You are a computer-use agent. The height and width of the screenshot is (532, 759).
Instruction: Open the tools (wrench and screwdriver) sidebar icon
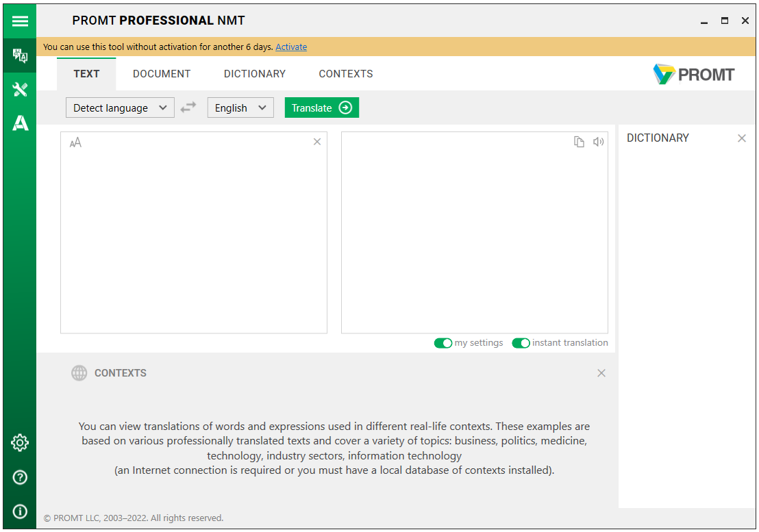[20, 90]
